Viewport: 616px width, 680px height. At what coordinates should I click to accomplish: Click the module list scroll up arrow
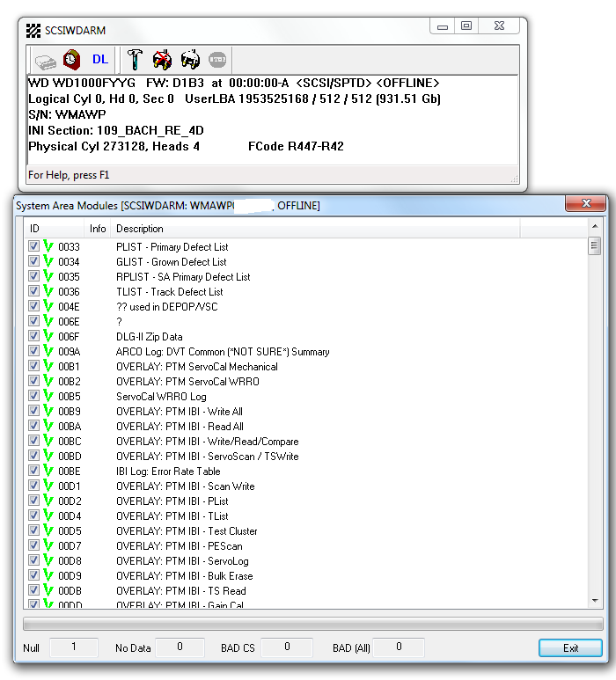coord(595,226)
